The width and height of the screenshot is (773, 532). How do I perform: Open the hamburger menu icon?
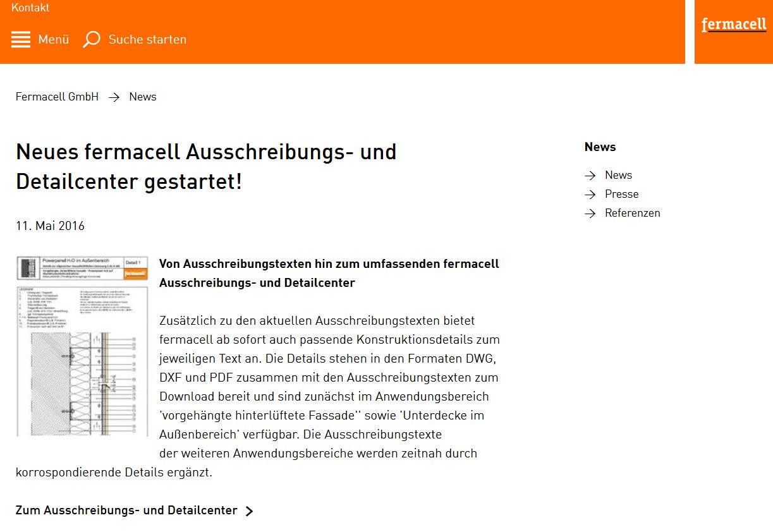(x=21, y=39)
